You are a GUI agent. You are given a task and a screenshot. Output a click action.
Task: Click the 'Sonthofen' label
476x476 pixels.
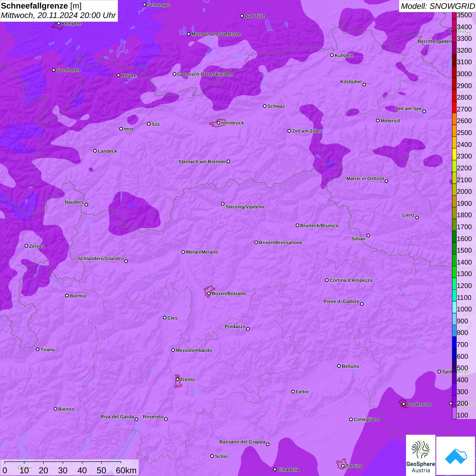point(68,70)
